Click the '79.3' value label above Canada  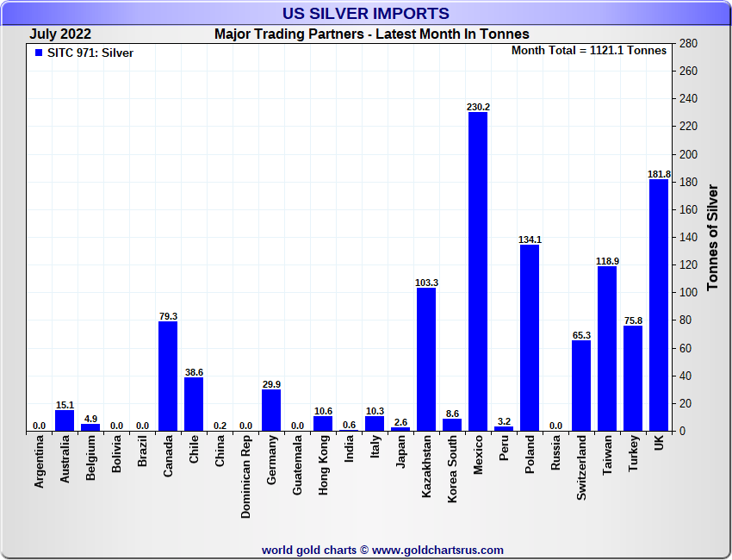[168, 316]
